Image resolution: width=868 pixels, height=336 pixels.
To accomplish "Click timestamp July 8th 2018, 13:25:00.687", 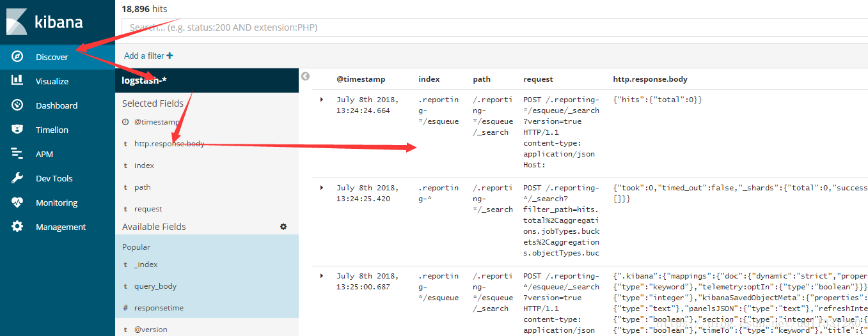I will (367, 281).
